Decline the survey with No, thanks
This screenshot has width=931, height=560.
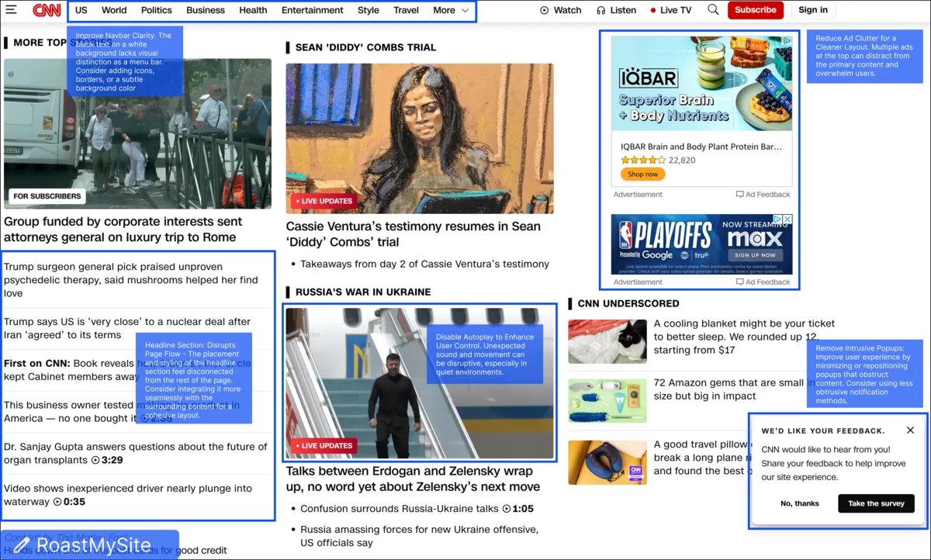tap(800, 503)
